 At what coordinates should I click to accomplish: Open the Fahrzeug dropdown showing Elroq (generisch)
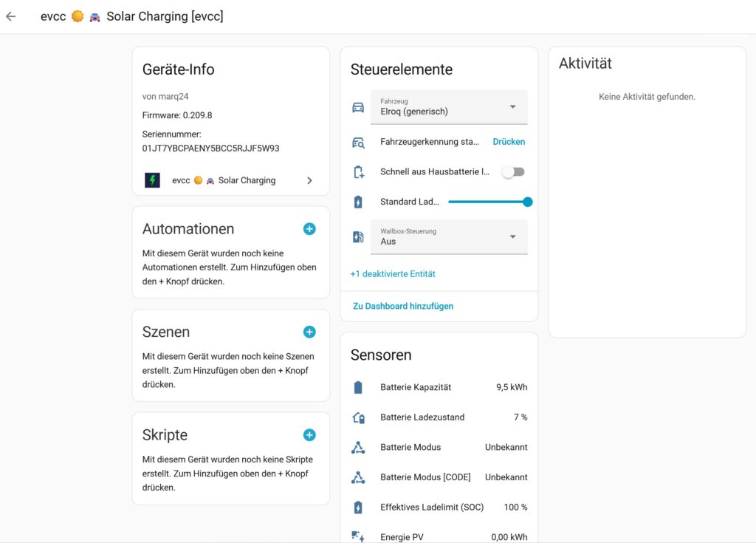pyautogui.click(x=449, y=106)
